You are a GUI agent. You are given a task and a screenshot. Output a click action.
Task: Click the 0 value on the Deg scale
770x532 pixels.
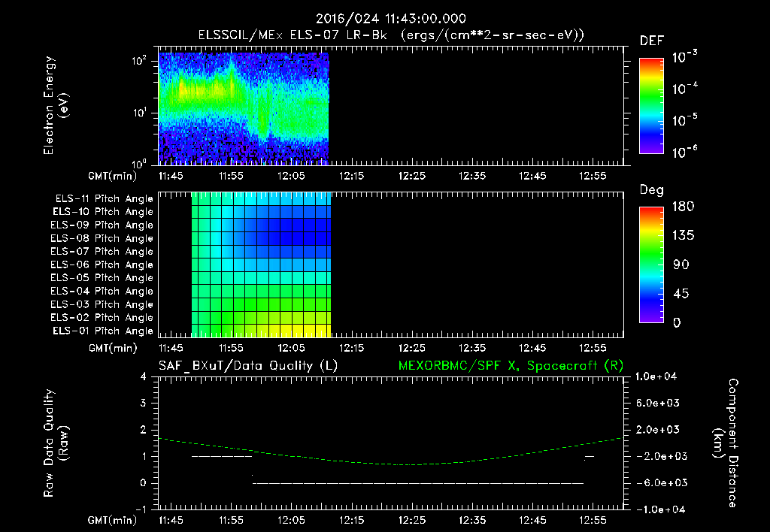coord(677,323)
